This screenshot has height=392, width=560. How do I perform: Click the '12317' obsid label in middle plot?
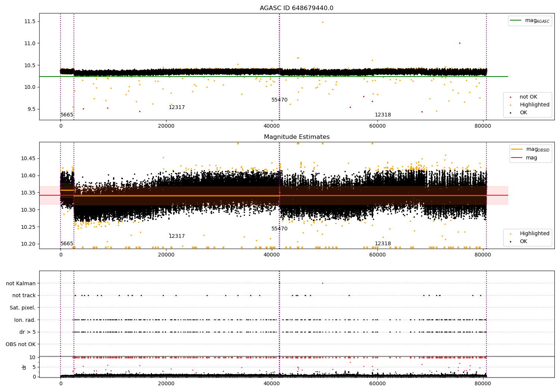click(x=177, y=236)
